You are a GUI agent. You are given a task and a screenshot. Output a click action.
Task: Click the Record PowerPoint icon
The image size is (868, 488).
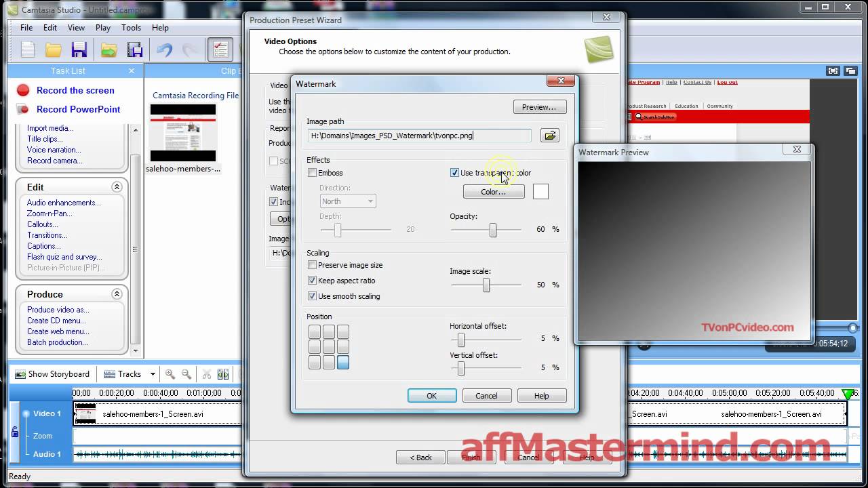(23, 109)
